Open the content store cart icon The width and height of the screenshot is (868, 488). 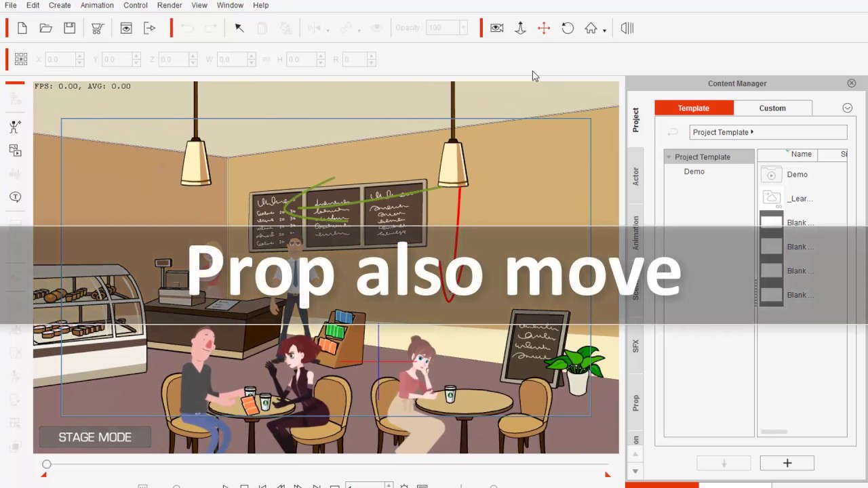(98, 28)
